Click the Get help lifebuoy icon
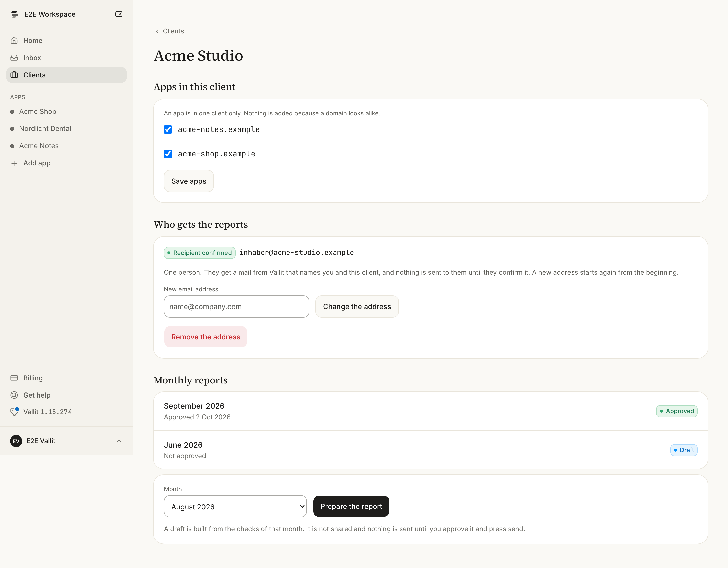 tap(14, 395)
